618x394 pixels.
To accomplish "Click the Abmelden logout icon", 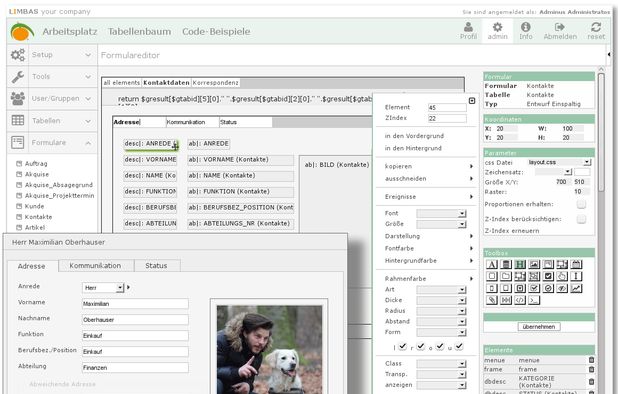I will point(560,27).
